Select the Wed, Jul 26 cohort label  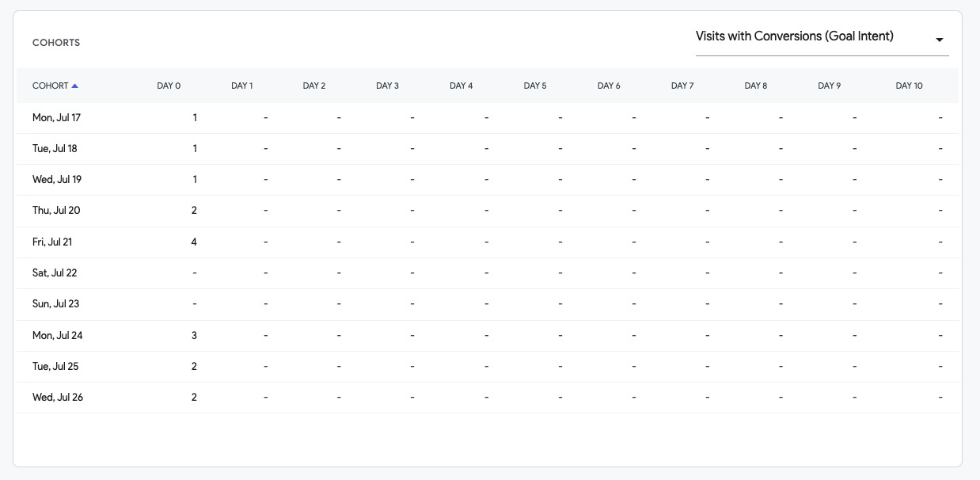coord(58,398)
